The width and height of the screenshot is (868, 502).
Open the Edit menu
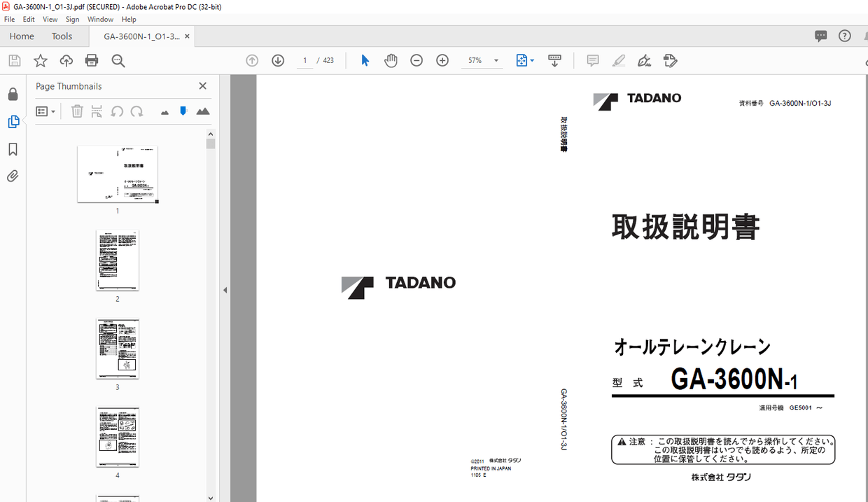(x=29, y=19)
